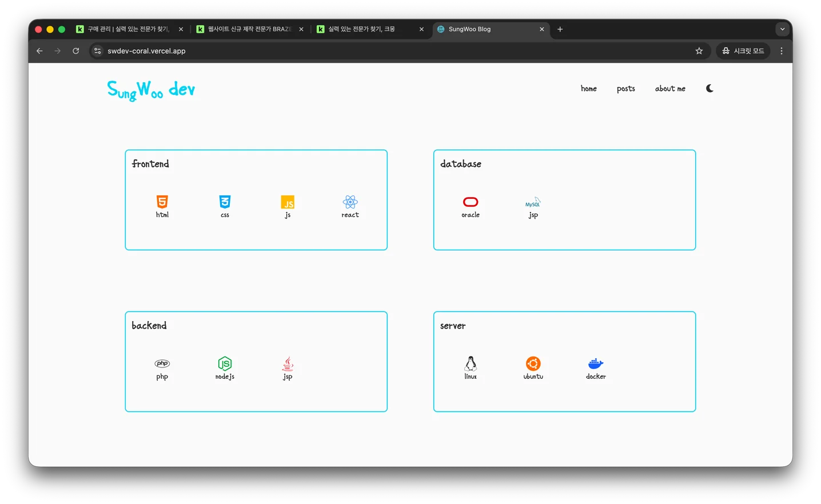Screen dimensions: 821x504
Task: Click the blue Docker whale icon
Action: click(x=596, y=363)
